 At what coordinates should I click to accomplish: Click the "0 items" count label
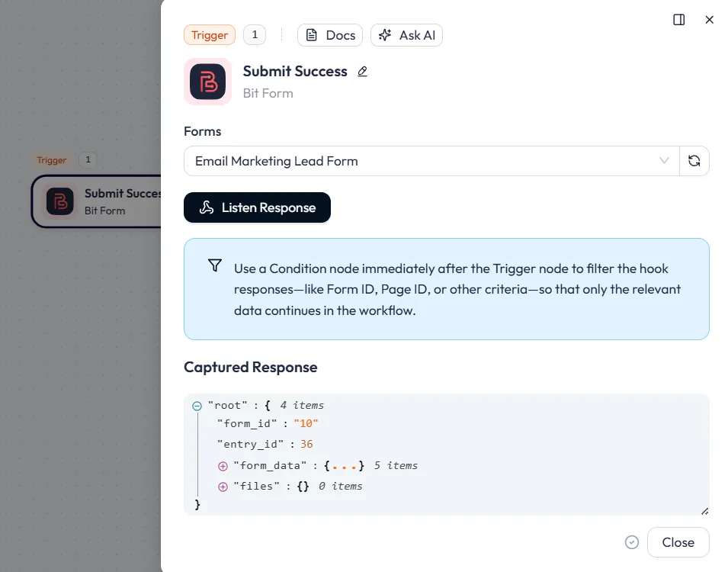coord(340,486)
